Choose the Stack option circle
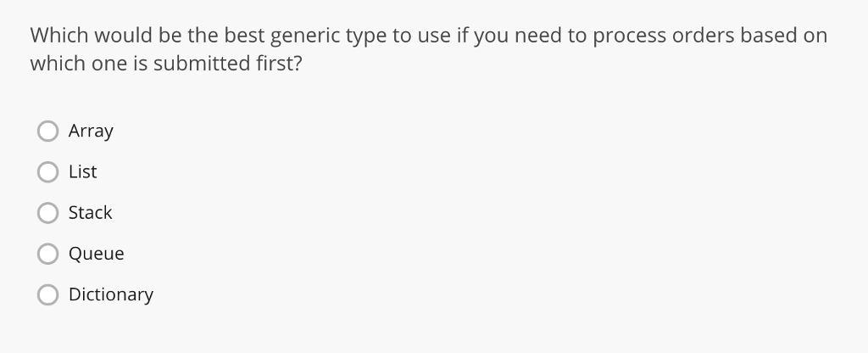 pos(47,213)
